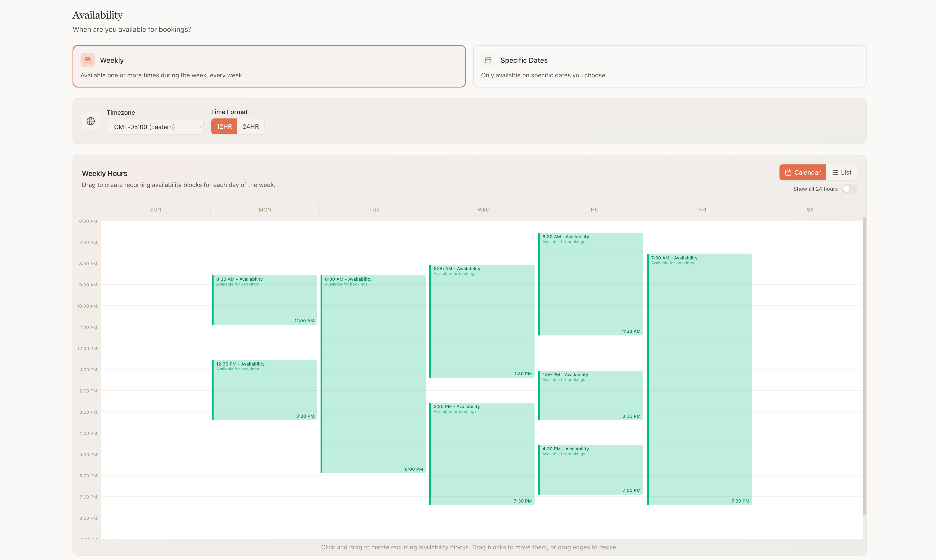The width and height of the screenshot is (936, 560).
Task: Switch time format to 24HR
Action: [x=251, y=126]
